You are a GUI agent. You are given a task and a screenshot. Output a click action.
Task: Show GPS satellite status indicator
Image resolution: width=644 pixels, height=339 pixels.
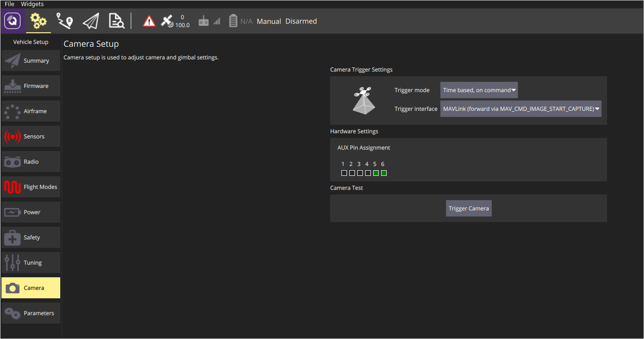tap(175, 21)
